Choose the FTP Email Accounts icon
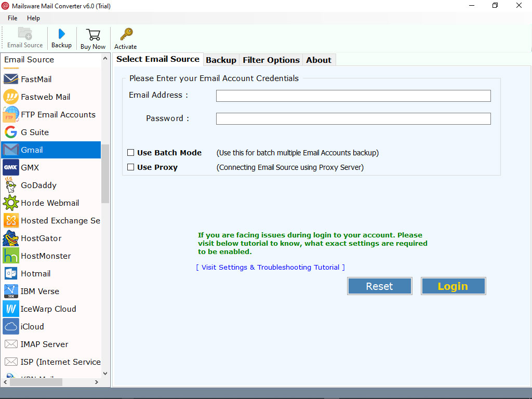The width and height of the screenshot is (532, 399). click(x=11, y=114)
